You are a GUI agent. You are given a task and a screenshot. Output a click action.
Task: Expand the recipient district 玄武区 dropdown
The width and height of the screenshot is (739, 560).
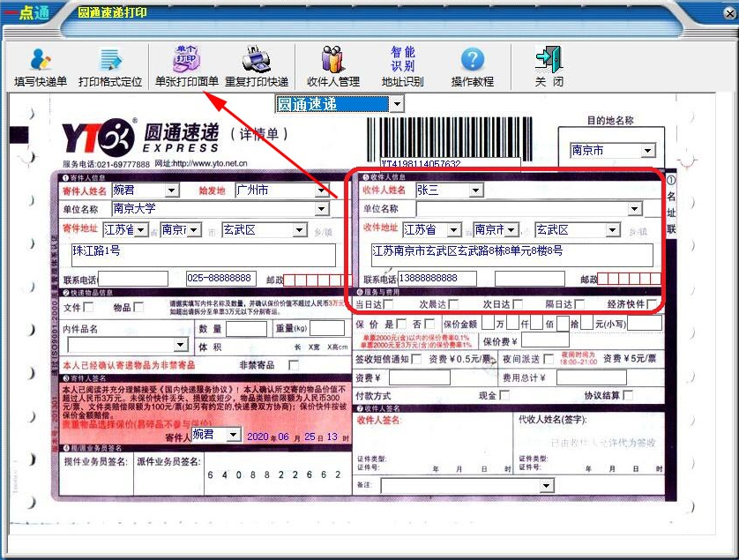click(612, 230)
